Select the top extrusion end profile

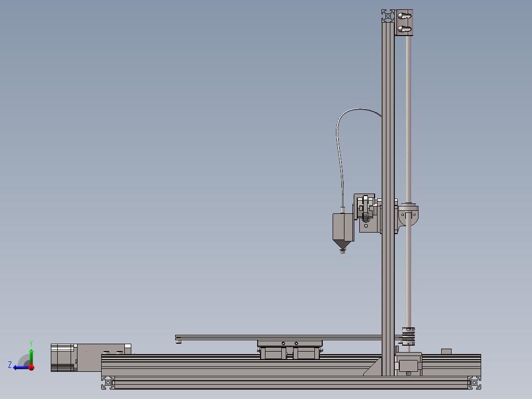[x=388, y=16]
